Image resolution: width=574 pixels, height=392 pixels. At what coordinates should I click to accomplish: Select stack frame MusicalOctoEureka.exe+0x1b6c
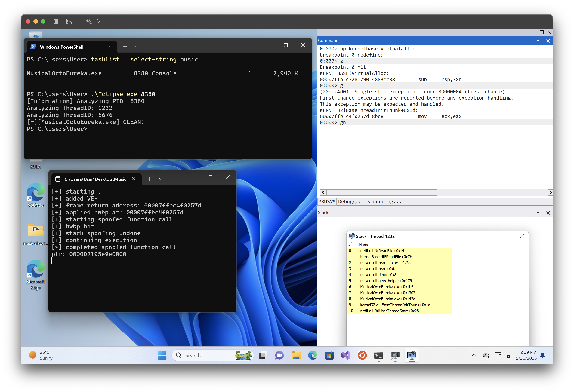click(x=399, y=287)
